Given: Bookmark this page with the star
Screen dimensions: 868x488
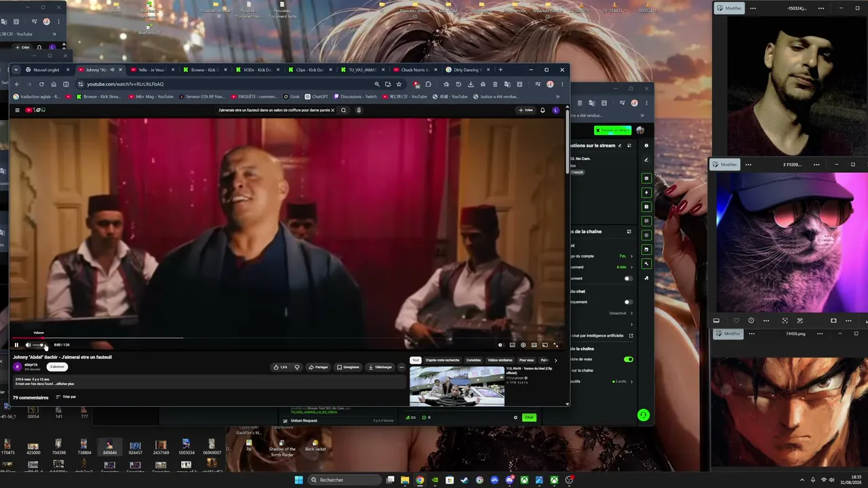Looking at the screenshot, I should (x=399, y=84).
